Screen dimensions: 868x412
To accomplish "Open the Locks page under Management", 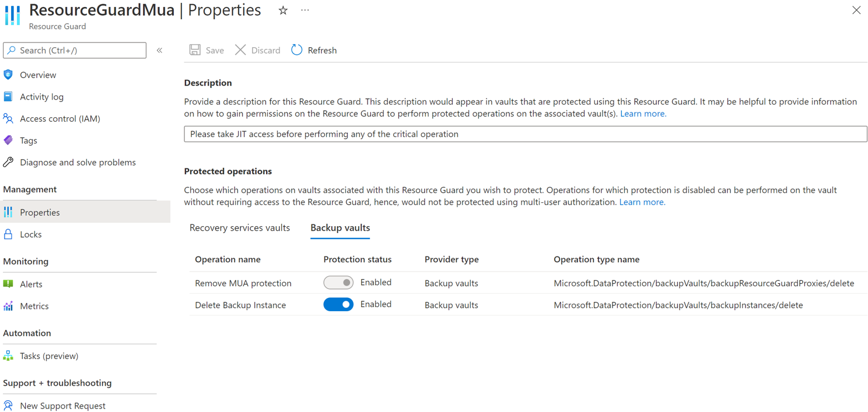I will [x=30, y=234].
